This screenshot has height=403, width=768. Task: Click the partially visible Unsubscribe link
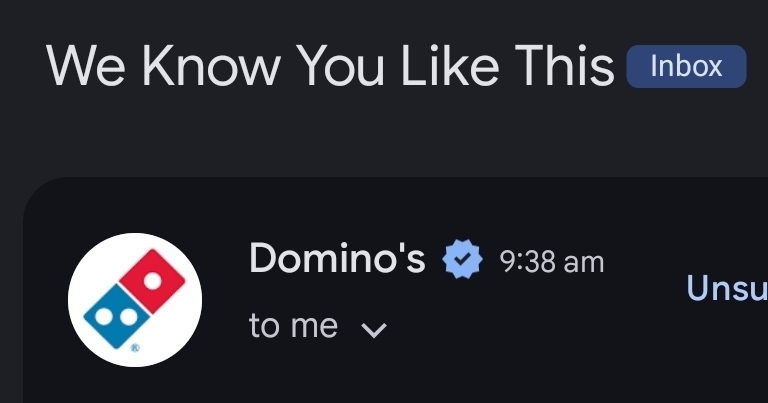coord(727,288)
